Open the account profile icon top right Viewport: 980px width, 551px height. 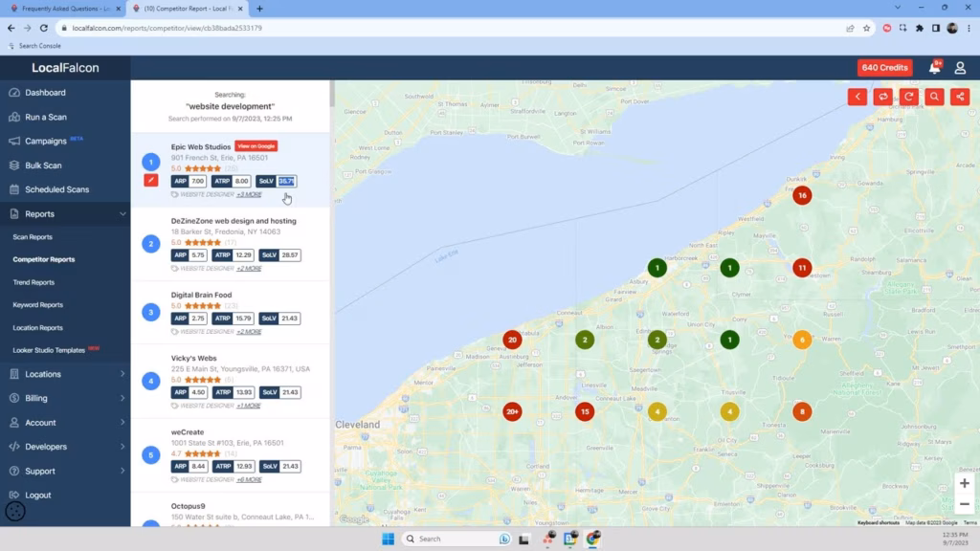pyautogui.click(x=960, y=67)
